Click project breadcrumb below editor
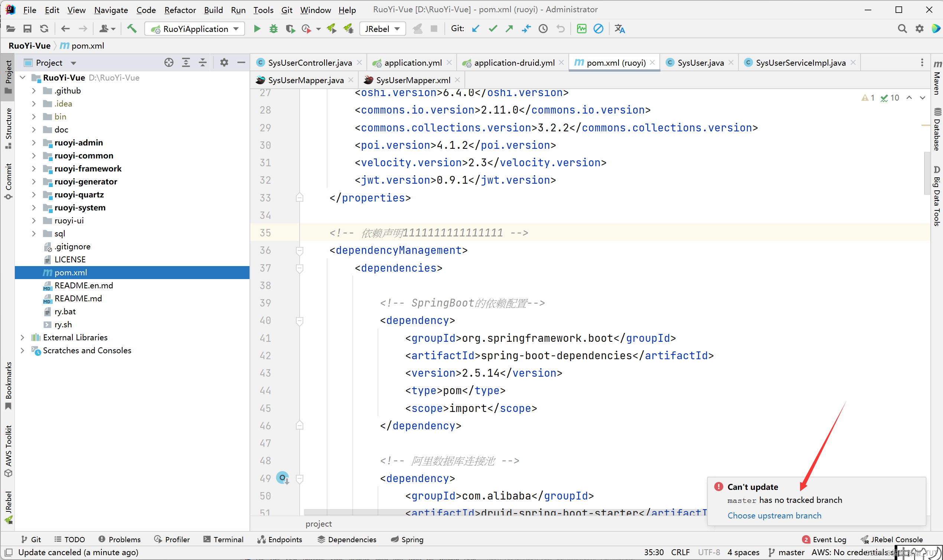The image size is (943, 560). [x=319, y=524]
